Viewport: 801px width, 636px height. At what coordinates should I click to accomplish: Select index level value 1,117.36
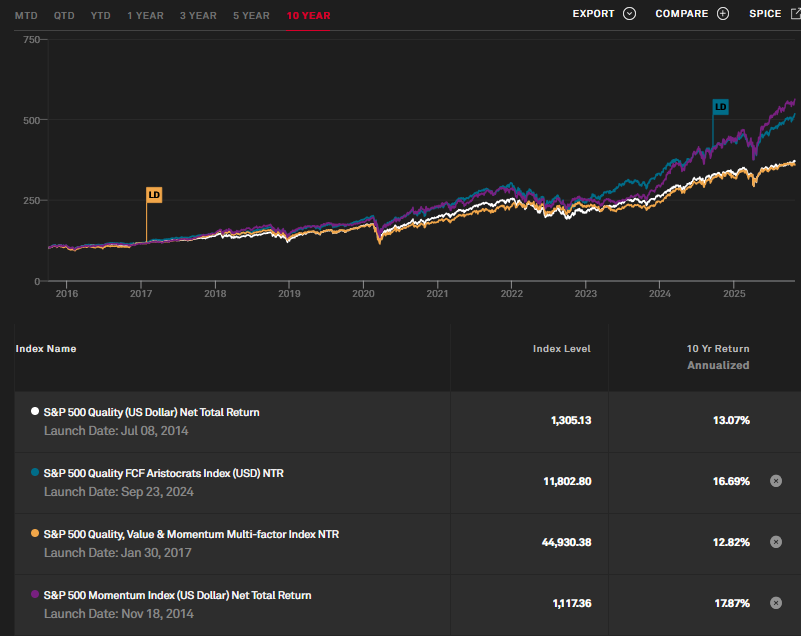coord(572,603)
